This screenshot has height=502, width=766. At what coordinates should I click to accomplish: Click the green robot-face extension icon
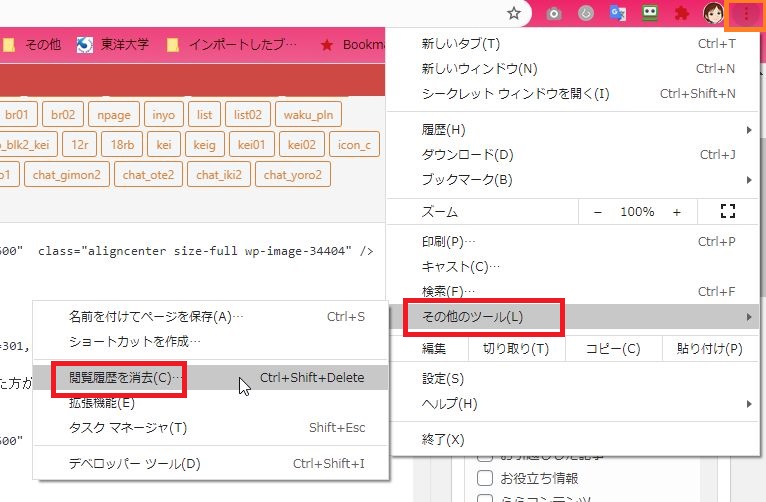coord(649,13)
